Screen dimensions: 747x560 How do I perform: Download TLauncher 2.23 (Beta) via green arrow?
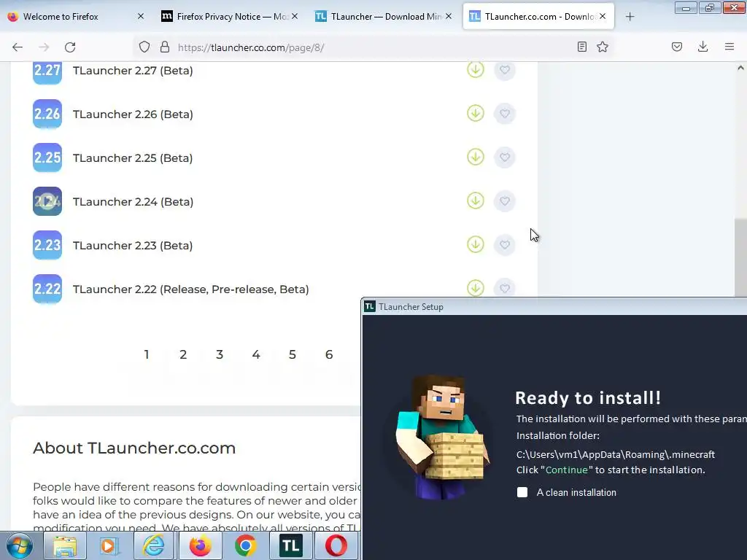point(475,245)
